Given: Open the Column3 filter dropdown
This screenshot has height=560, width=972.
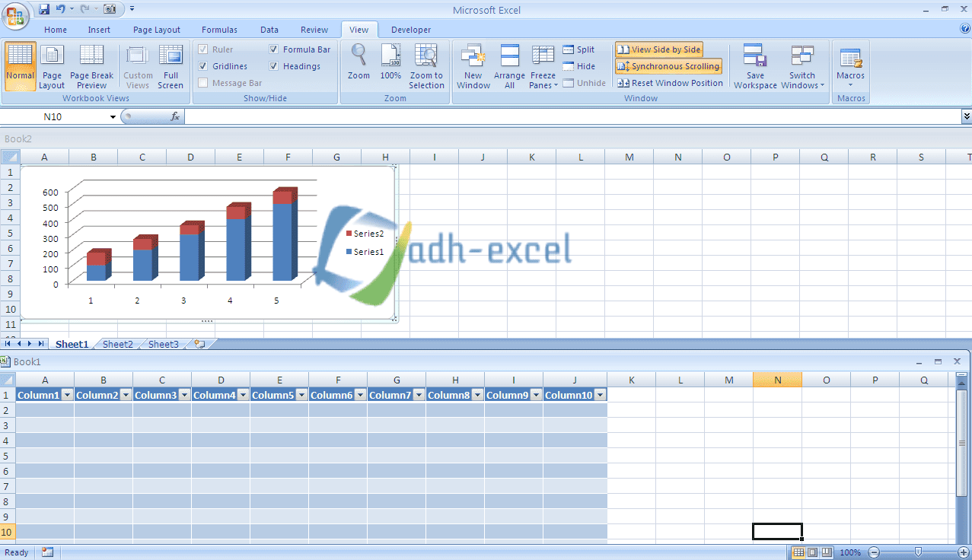Looking at the screenshot, I should (185, 394).
